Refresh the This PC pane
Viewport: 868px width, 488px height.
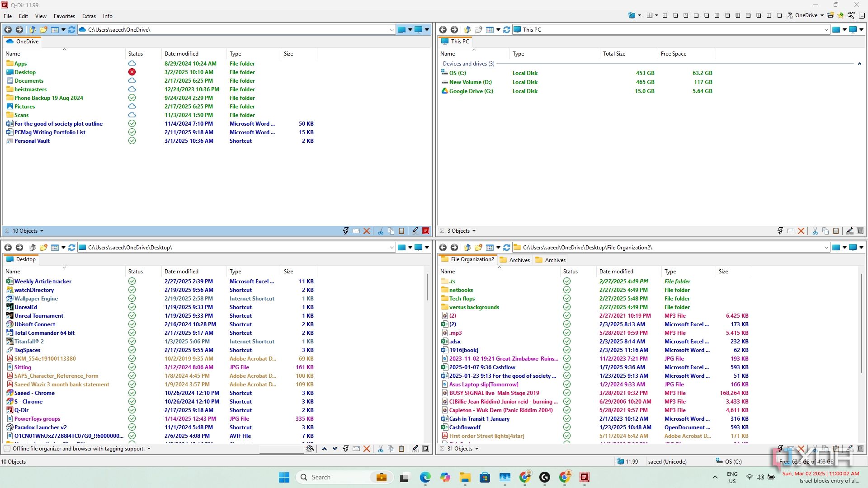pyautogui.click(x=507, y=30)
